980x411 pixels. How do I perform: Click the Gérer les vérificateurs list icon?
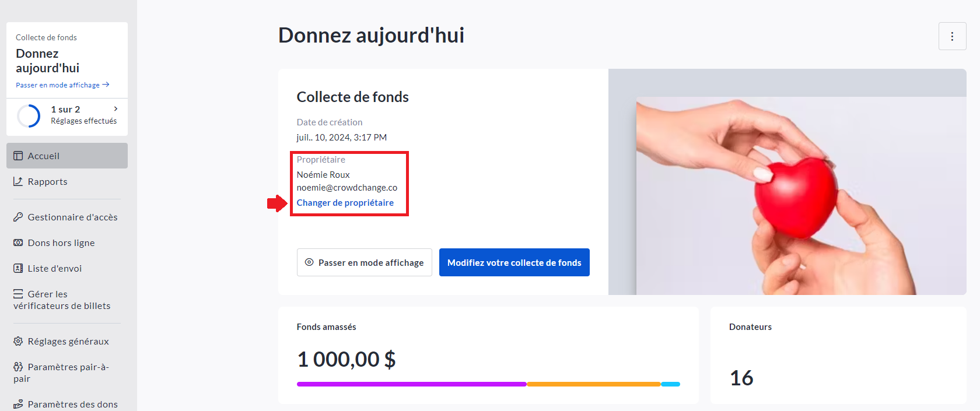[18, 294]
